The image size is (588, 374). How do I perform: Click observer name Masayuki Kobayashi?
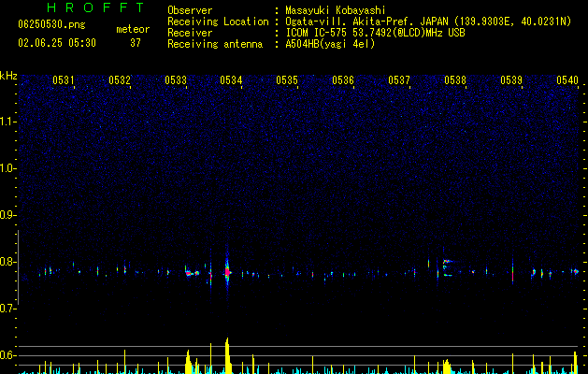pyautogui.click(x=336, y=10)
